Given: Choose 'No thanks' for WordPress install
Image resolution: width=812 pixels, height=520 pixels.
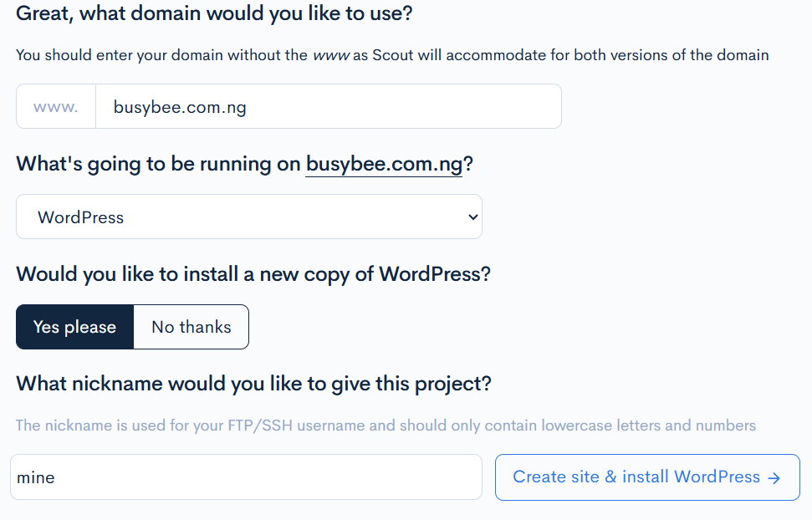Looking at the screenshot, I should click(x=191, y=327).
